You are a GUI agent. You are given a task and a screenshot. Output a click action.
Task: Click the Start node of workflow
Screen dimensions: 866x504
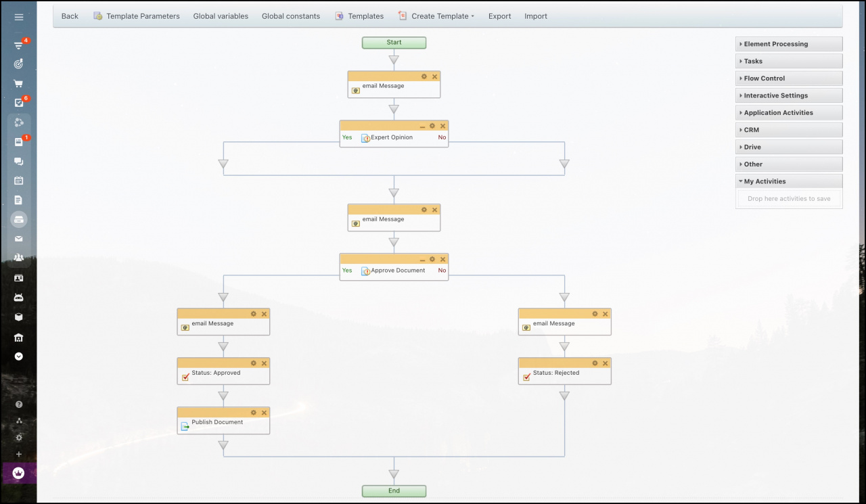[394, 43]
